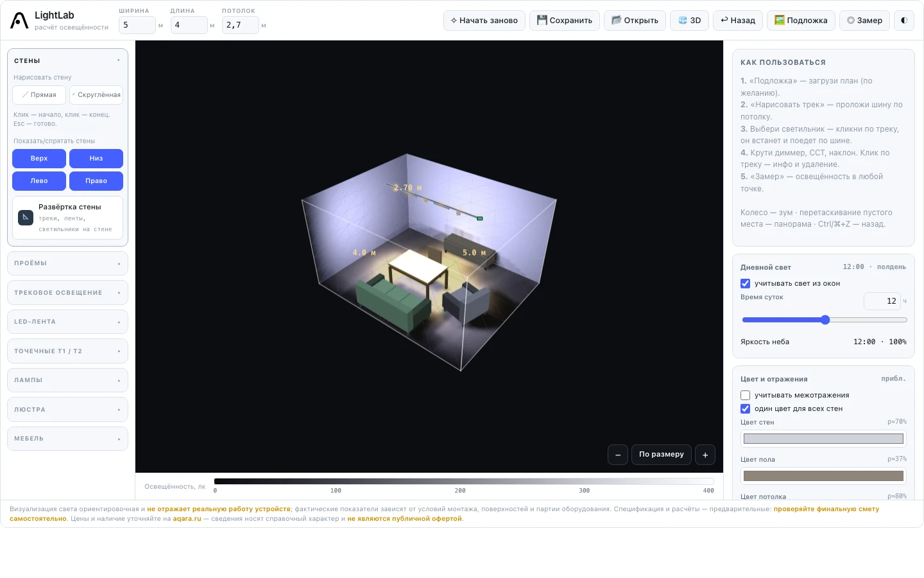This screenshot has height=578, width=924.
Task: Click Назад undo button
Action: coord(738,21)
